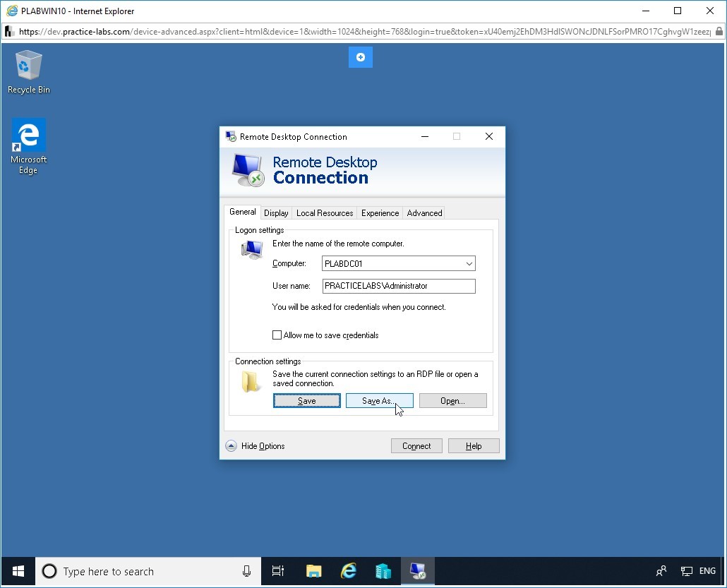Click the Help button
The height and width of the screenshot is (588, 727).
click(x=474, y=446)
